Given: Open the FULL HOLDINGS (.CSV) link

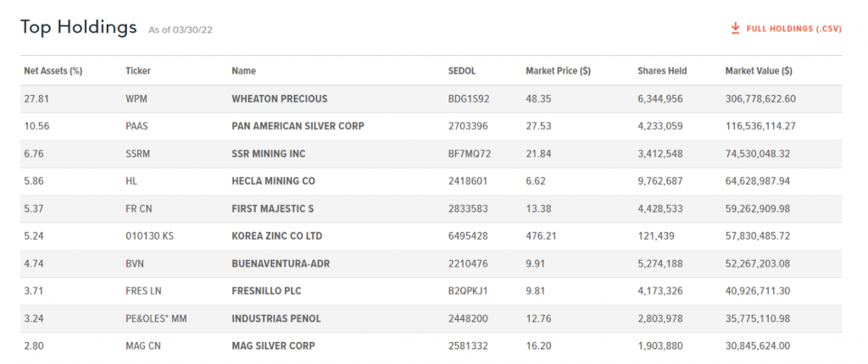Looking at the screenshot, I should point(793,29).
